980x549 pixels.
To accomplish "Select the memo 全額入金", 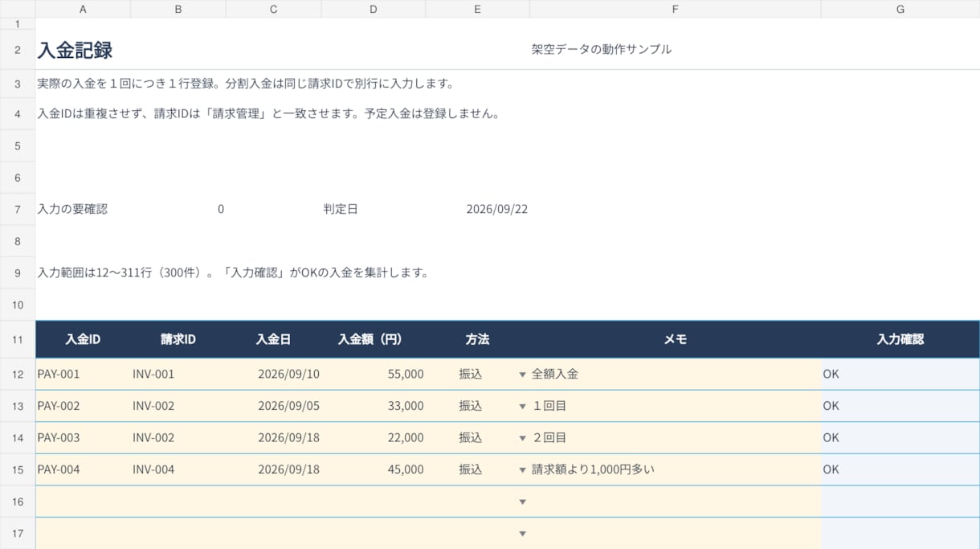I will point(676,374).
